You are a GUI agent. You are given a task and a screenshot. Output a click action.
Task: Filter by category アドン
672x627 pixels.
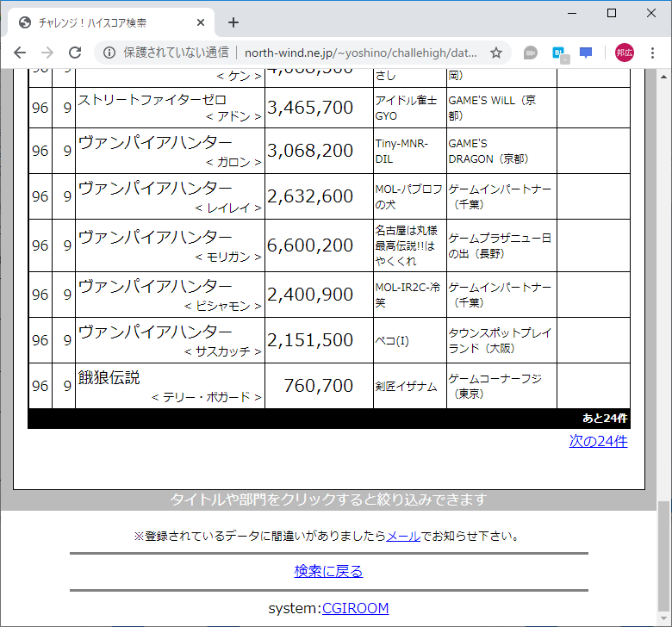point(233,116)
